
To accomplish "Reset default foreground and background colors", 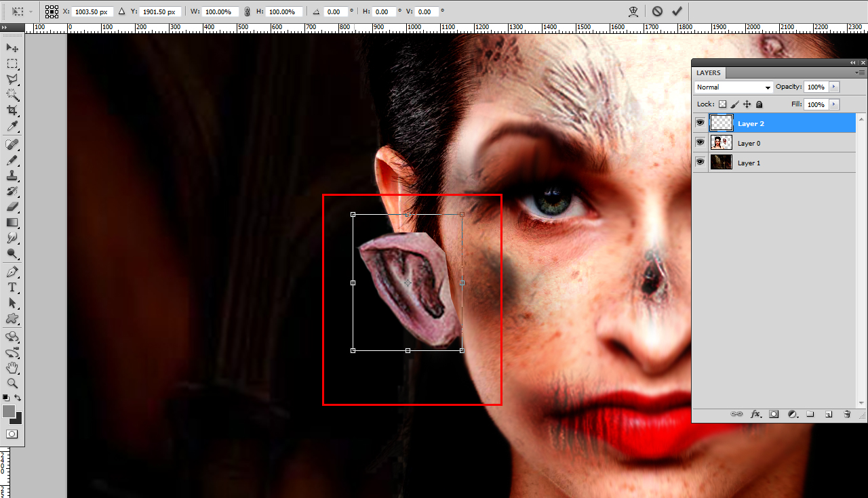I will pyautogui.click(x=6, y=398).
